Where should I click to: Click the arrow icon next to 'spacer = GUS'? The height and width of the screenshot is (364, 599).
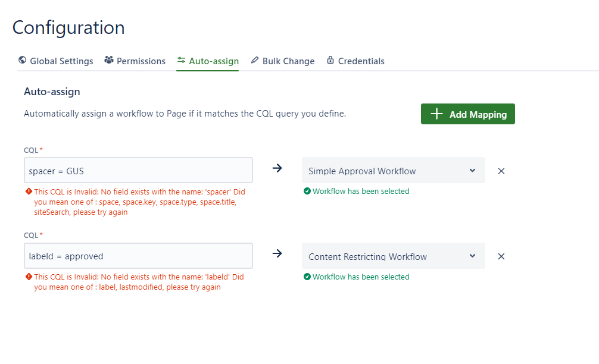(277, 168)
